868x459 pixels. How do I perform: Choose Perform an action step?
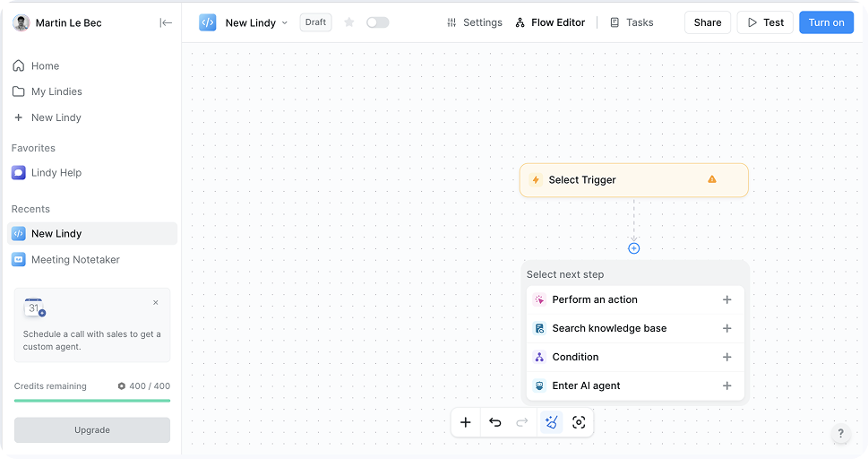click(635, 300)
